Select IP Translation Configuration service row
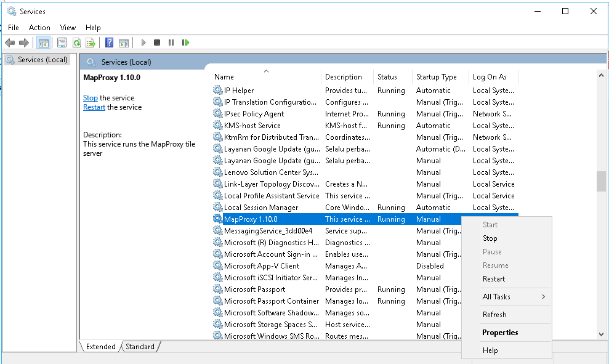 [365, 102]
